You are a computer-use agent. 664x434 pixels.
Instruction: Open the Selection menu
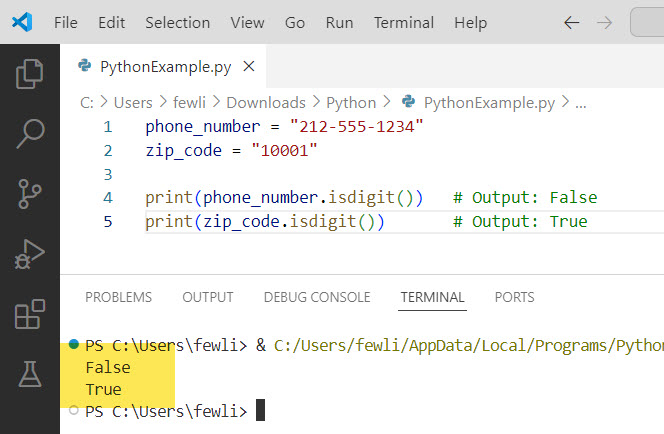(177, 22)
